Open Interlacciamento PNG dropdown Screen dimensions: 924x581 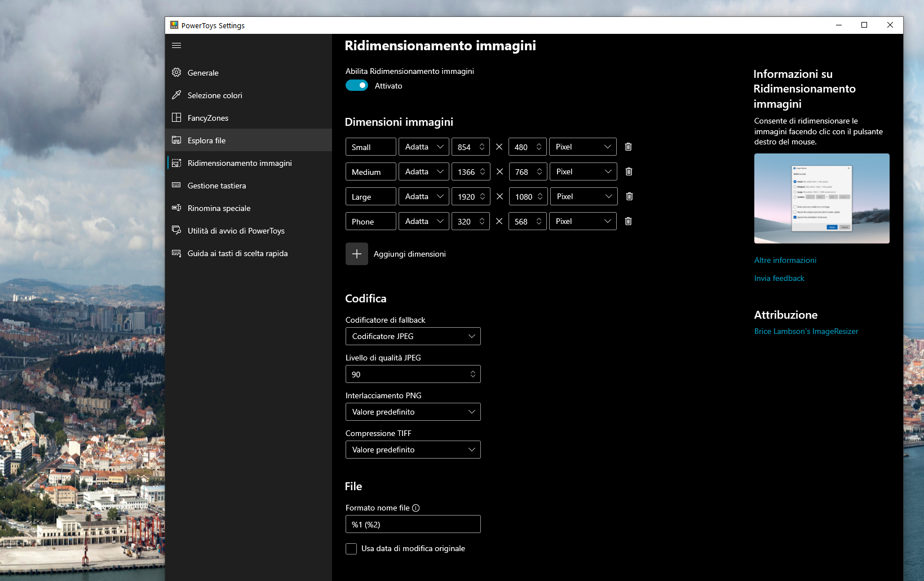[x=413, y=412]
